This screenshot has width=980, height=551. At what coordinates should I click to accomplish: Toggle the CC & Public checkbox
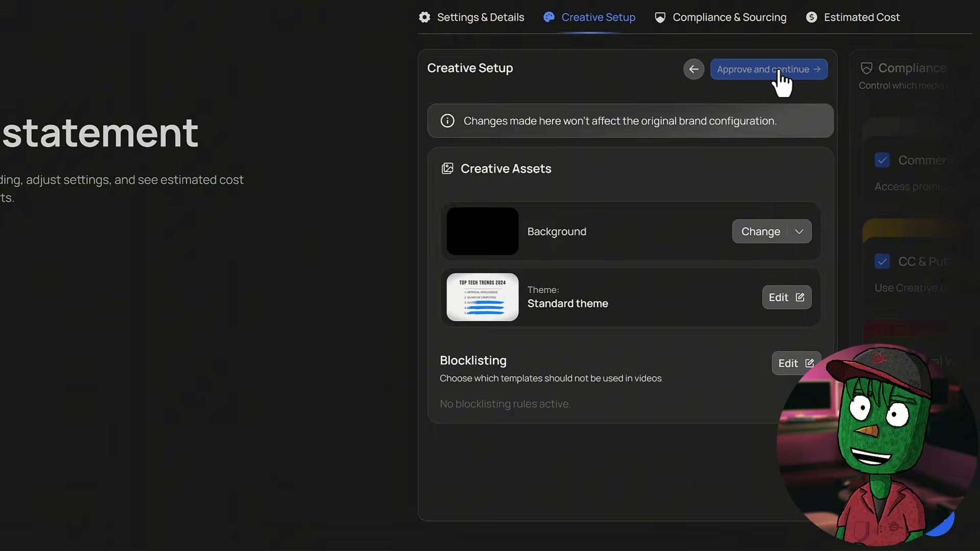tap(882, 262)
